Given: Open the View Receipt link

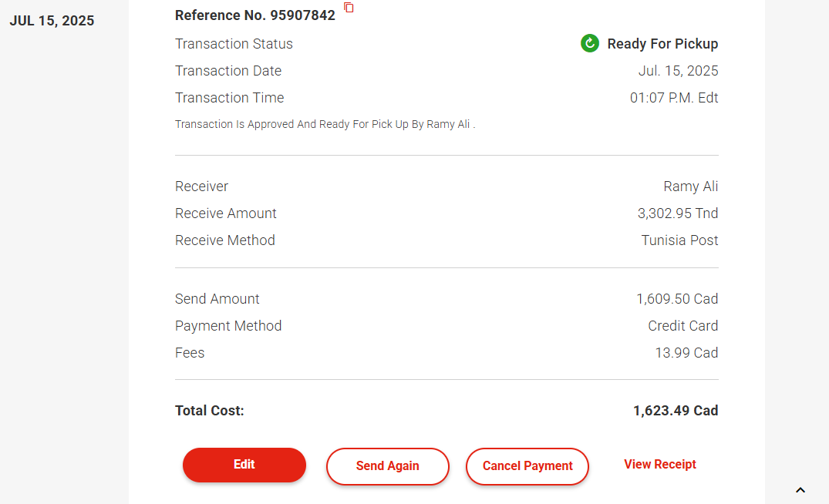Looking at the screenshot, I should click(660, 465).
